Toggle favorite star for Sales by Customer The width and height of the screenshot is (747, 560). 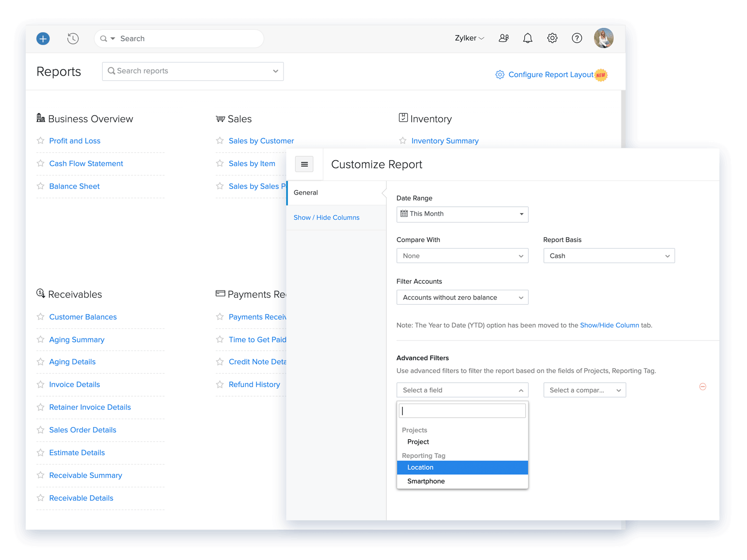(x=220, y=140)
